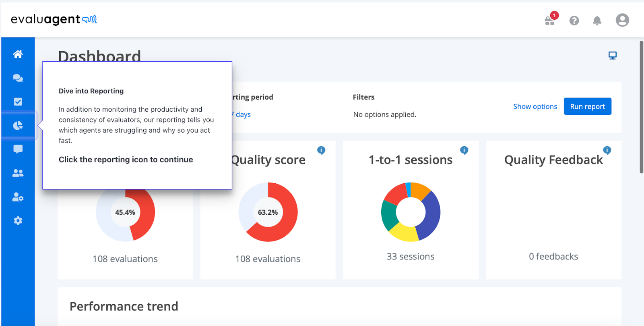Click the help question mark icon
The image size is (644, 326).
pos(574,21)
